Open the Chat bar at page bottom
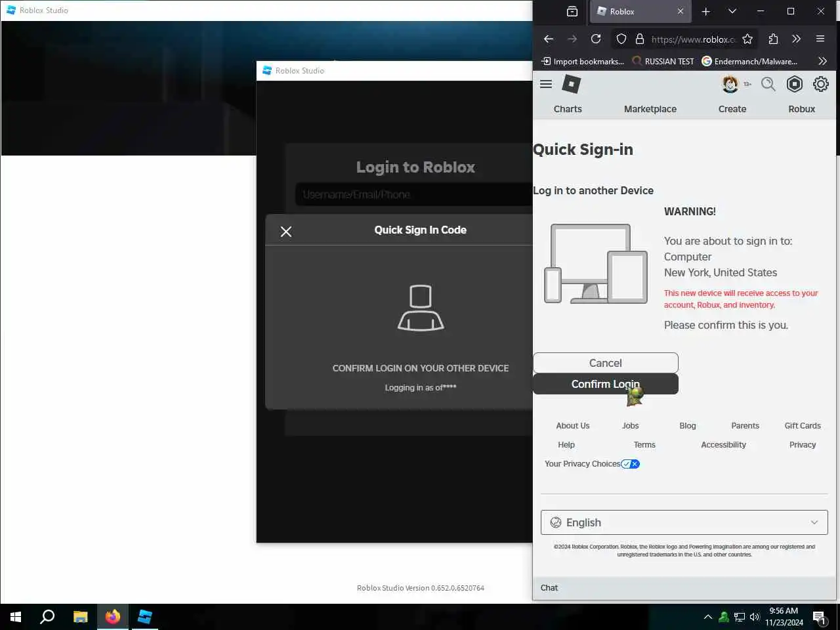The height and width of the screenshot is (630, 840). pos(684,588)
